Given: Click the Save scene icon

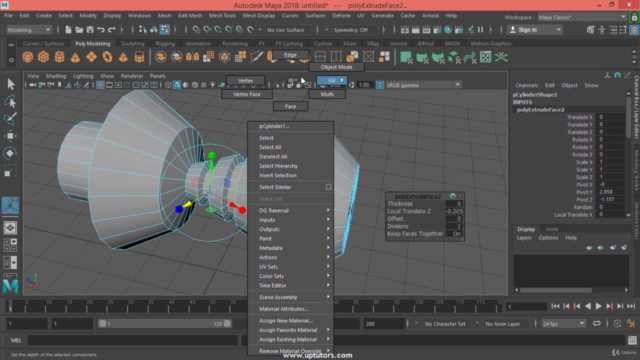Looking at the screenshot, I should tap(90, 30).
